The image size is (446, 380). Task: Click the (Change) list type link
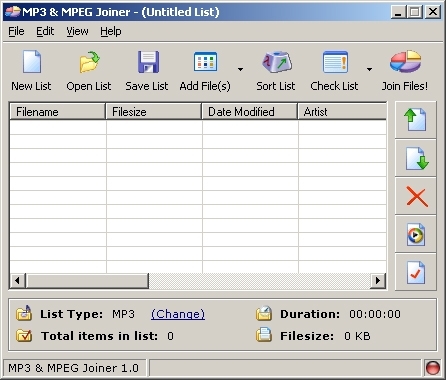178,314
